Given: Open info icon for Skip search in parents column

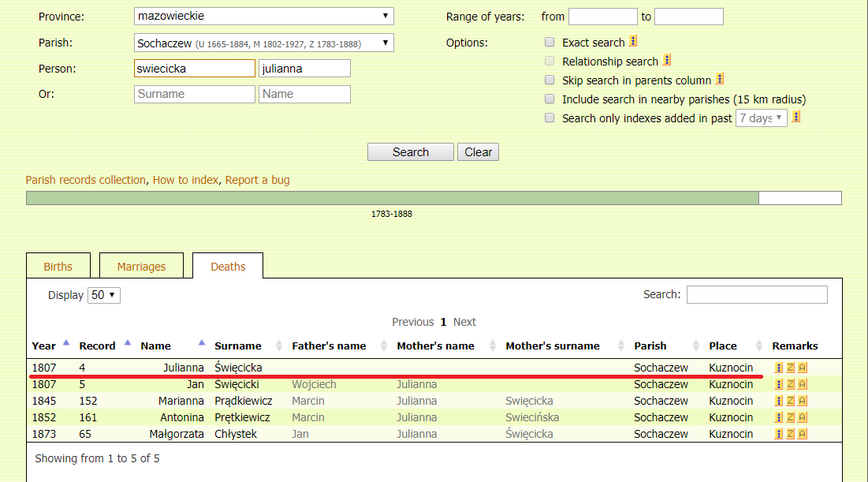Looking at the screenshot, I should click(720, 80).
